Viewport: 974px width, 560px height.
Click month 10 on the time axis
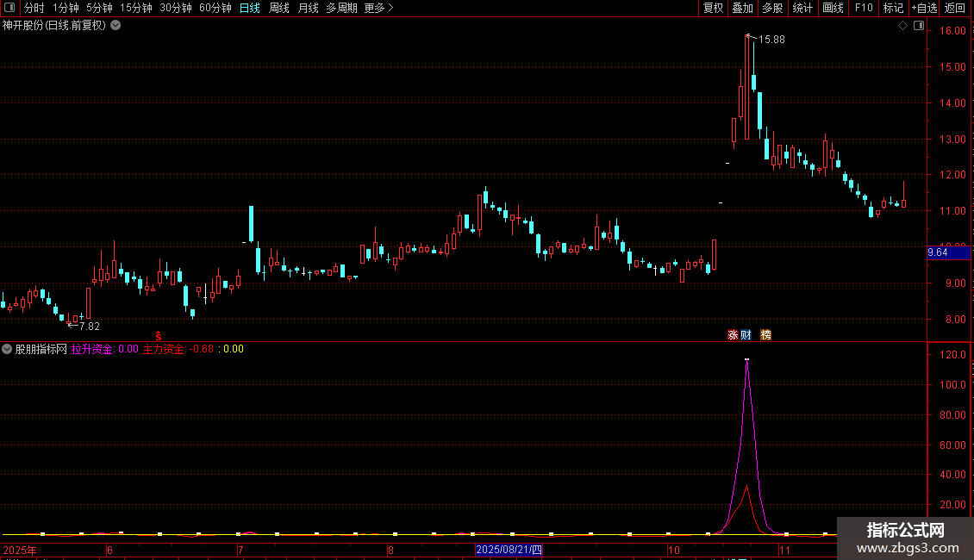[x=674, y=550]
